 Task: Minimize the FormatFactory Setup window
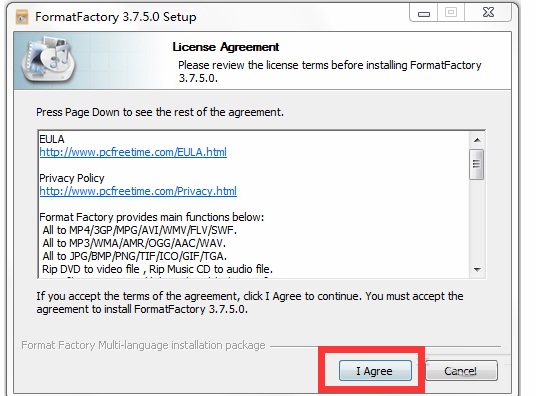[424, 14]
